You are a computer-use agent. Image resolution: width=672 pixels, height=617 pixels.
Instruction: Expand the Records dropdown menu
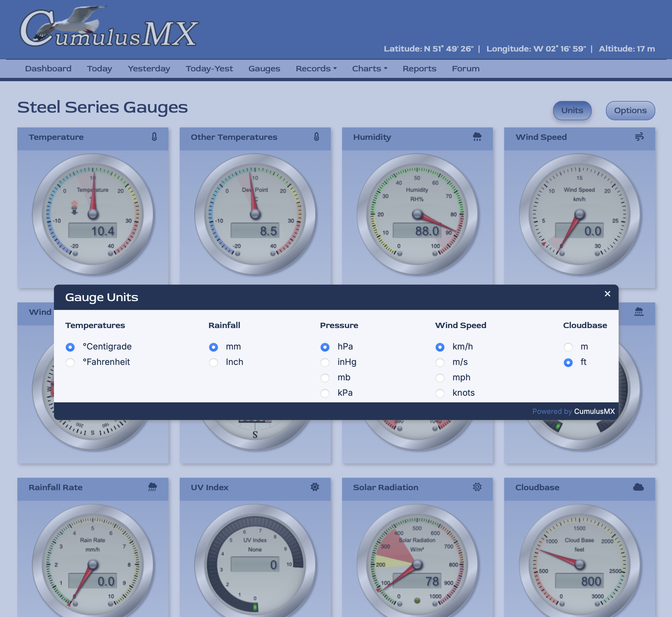coord(316,69)
